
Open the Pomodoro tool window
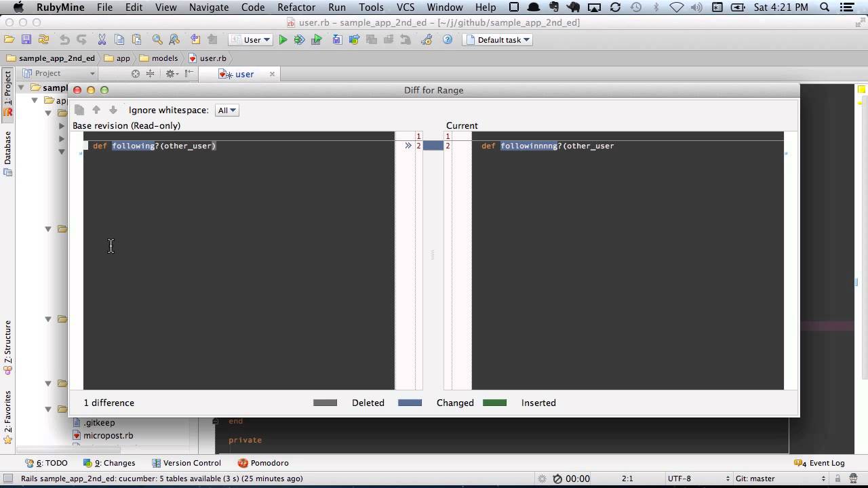tap(263, 463)
